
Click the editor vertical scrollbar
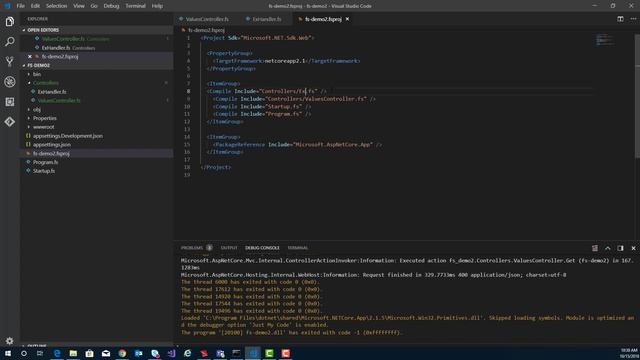click(x=637, y=97)
